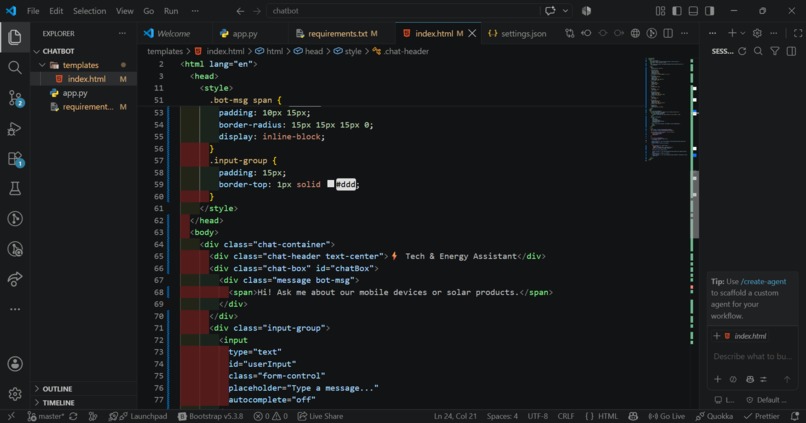Click the chatbot search command box
The image size is (806, 423).
(x=403, y=11)
